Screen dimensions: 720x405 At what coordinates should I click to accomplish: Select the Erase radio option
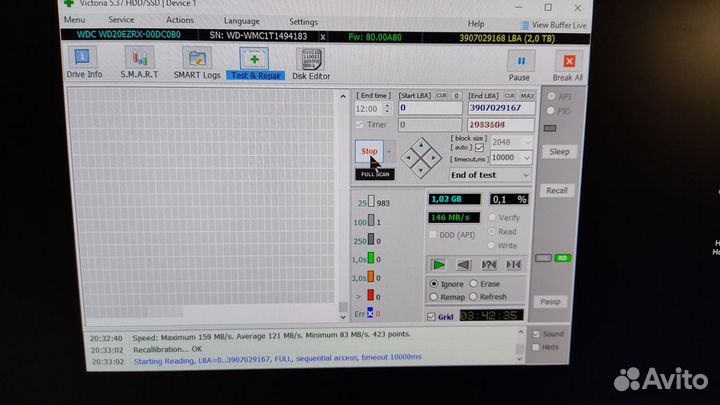[x=474, y=284]
